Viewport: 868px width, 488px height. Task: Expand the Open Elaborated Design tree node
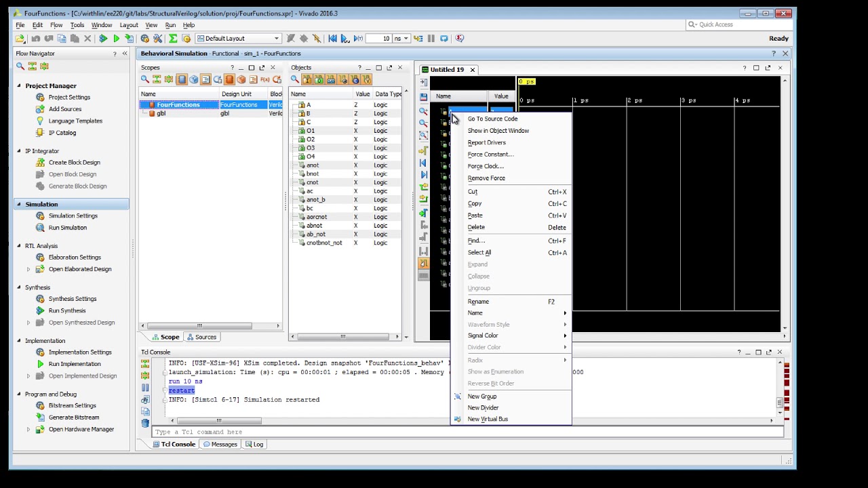click(x=28, y=269)
